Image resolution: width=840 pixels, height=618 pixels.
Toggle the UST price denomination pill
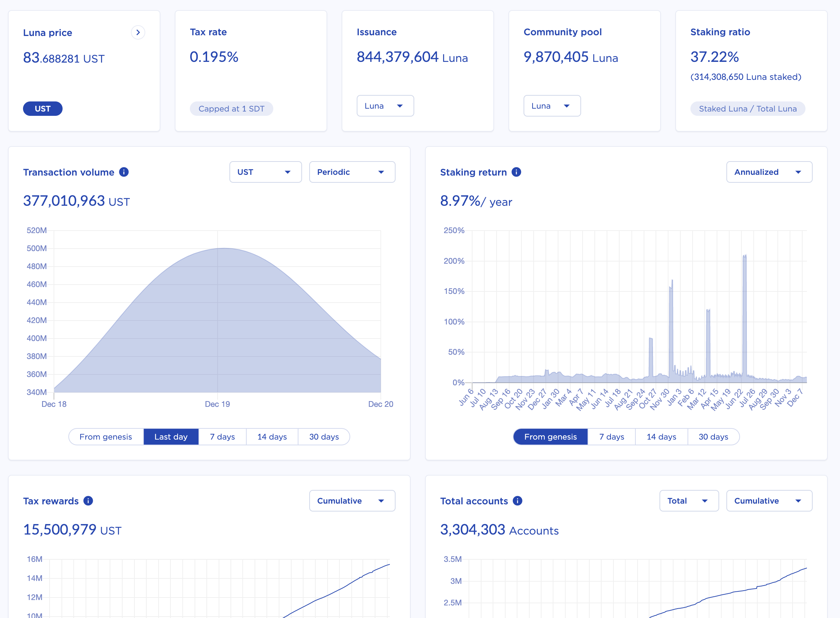43,109
